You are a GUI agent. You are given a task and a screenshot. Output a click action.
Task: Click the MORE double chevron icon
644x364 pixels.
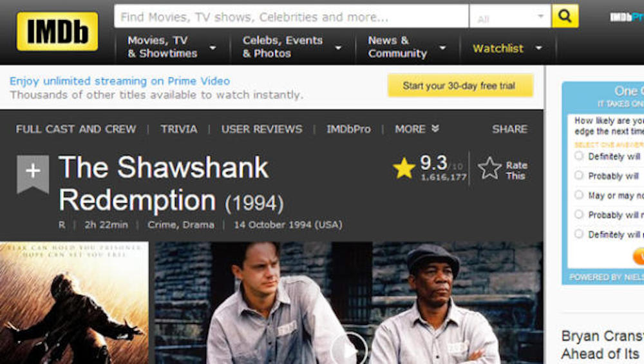pos(435,129)
